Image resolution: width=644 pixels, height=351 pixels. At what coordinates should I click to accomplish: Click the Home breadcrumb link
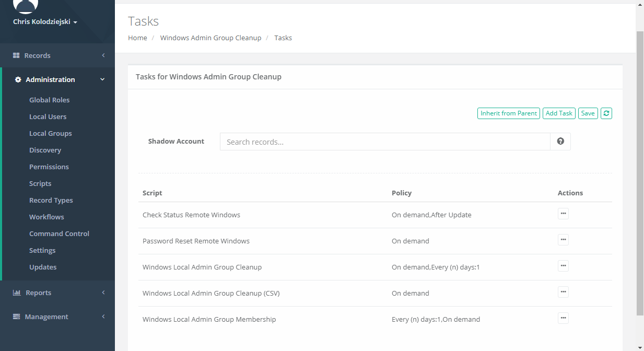(x=137, y=38)
